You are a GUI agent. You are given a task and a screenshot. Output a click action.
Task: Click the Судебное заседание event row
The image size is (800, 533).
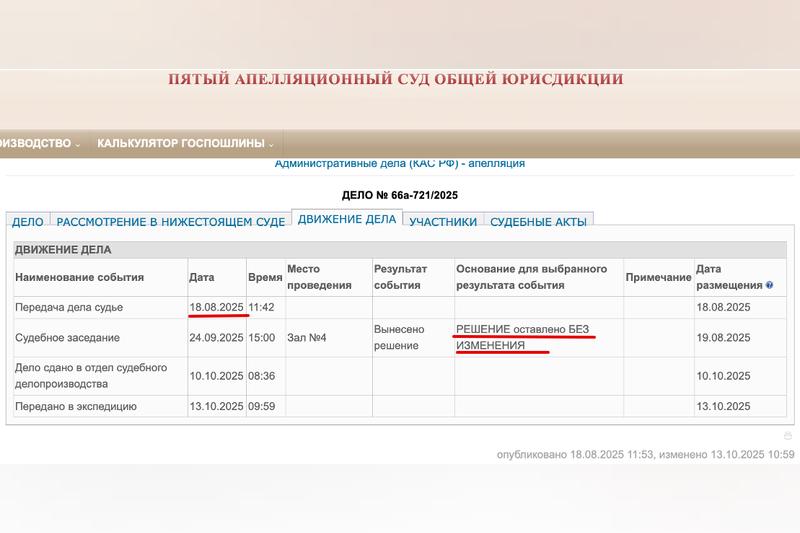(x=67, y=338)
